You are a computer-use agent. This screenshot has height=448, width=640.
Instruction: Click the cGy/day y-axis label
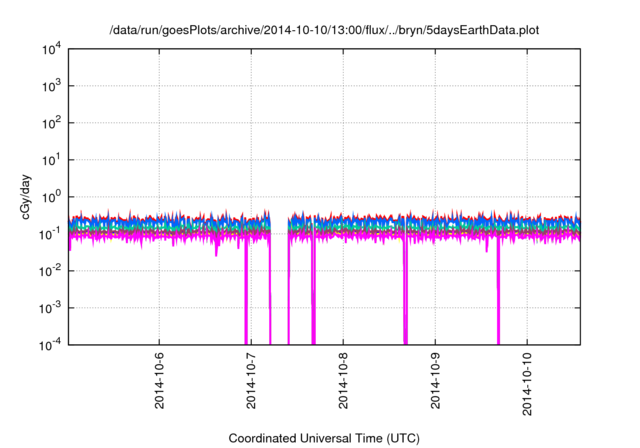point(26,197)
